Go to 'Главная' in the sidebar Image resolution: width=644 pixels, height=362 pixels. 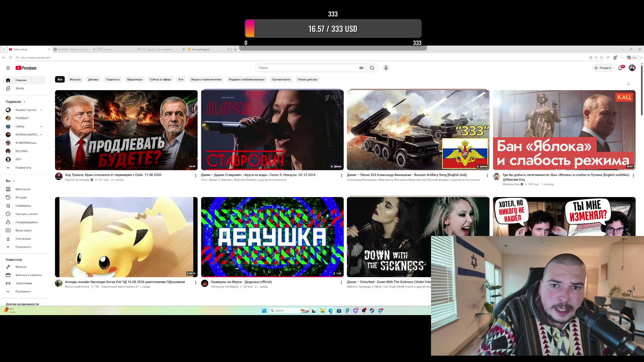[x=24, y=80]
